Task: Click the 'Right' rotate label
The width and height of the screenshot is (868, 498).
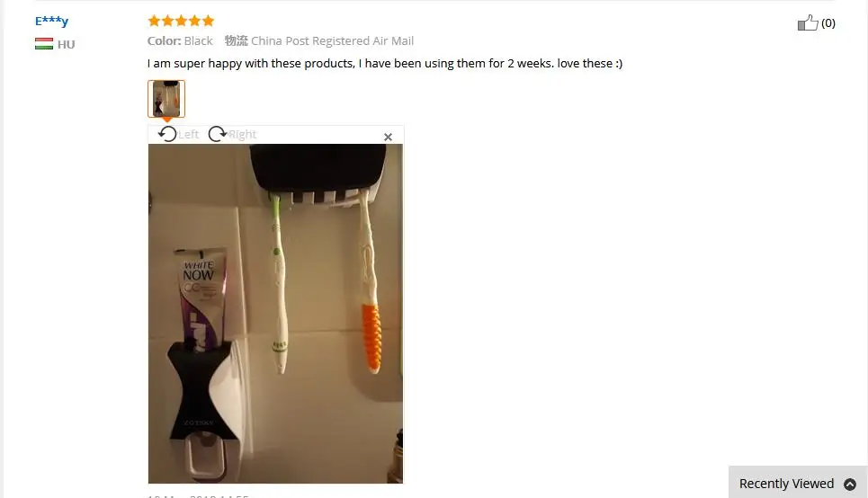Action: pos(243,135)
